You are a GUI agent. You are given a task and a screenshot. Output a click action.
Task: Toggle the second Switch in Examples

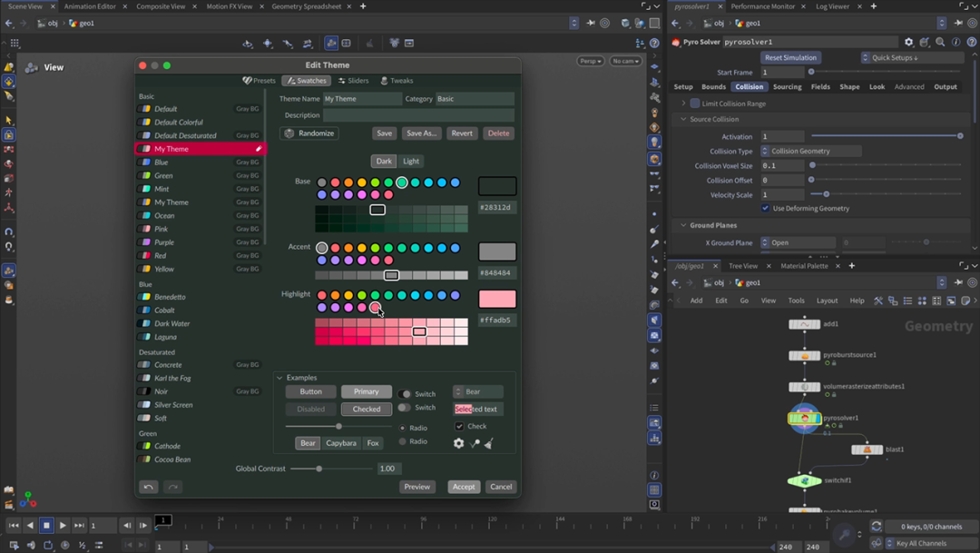pyautogui.click(x=405, y=408)
